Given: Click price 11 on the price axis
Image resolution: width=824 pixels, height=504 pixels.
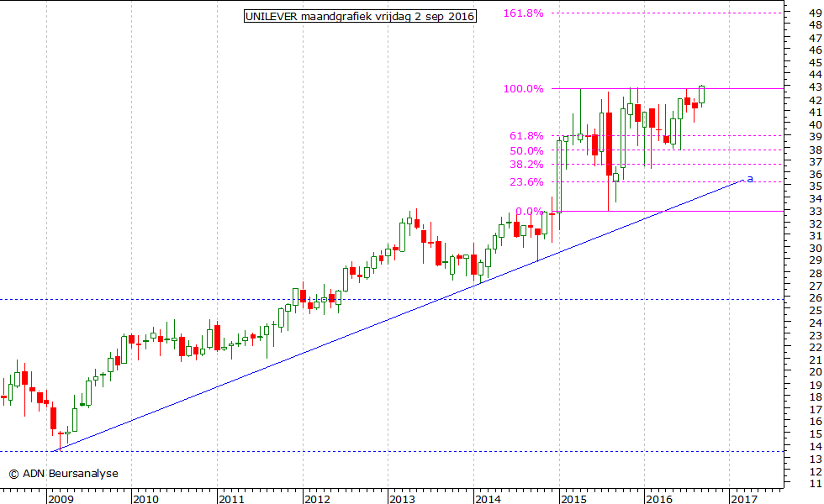Looking at the screenshot, I should (816, 484).
